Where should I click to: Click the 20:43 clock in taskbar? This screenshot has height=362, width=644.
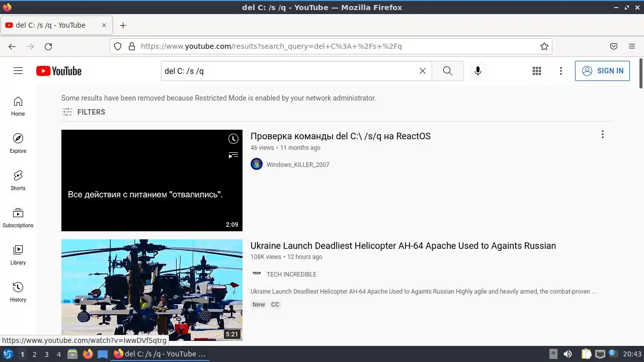tap(632, 354)
